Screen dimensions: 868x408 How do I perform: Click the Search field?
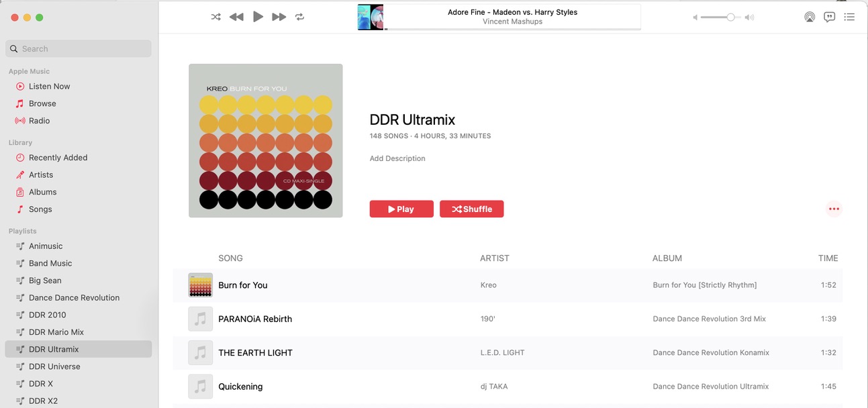pos(79,48)
